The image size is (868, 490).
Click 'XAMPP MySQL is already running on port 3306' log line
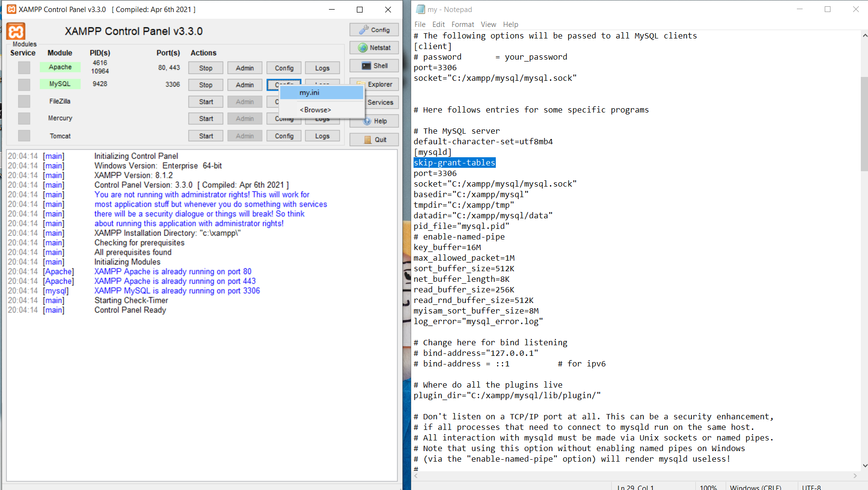click(177, 291)
